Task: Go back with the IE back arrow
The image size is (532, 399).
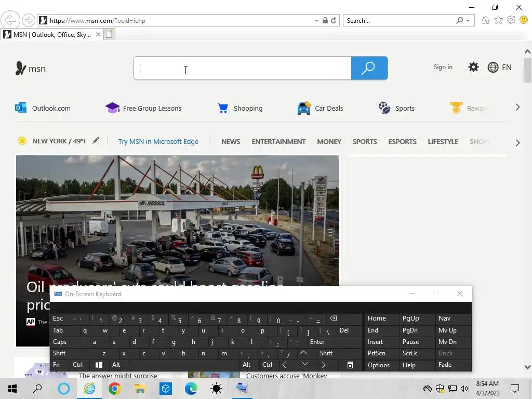Action: pyautogui.click(x=10, y=20)
